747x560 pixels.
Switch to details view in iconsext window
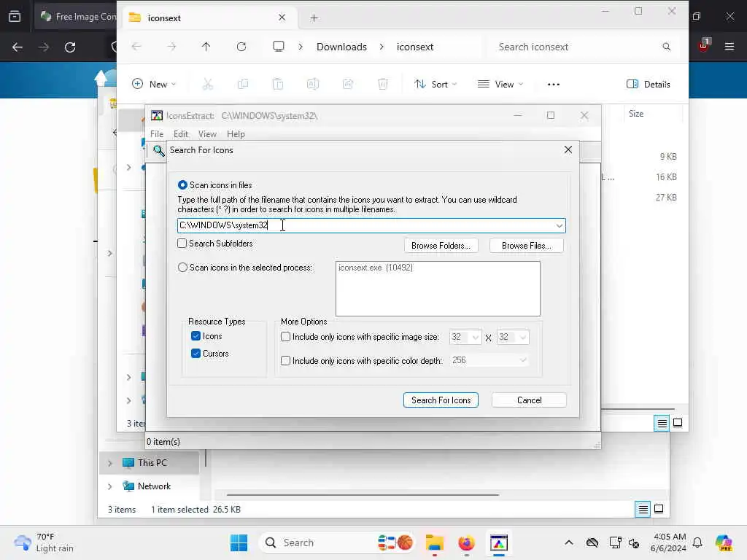pos(662,423)
